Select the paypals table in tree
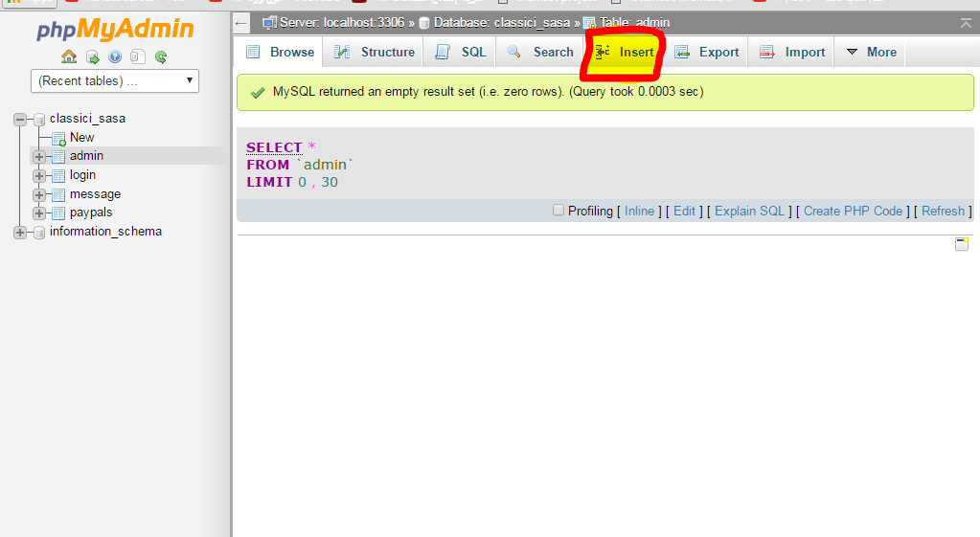 91,213
